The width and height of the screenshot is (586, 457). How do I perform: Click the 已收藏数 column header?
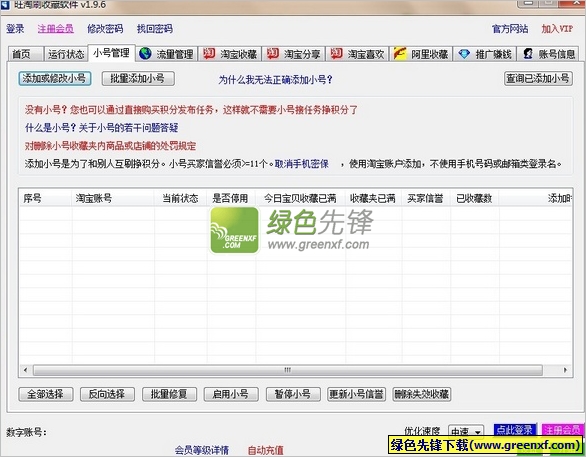pyautogui.click(x=475, y=198)
